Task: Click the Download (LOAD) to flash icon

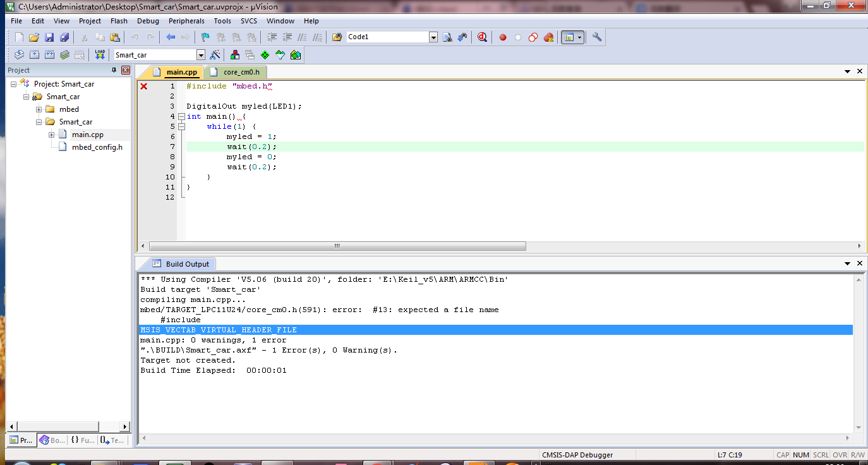Action: pyautogui.click(x=100, y=55)
